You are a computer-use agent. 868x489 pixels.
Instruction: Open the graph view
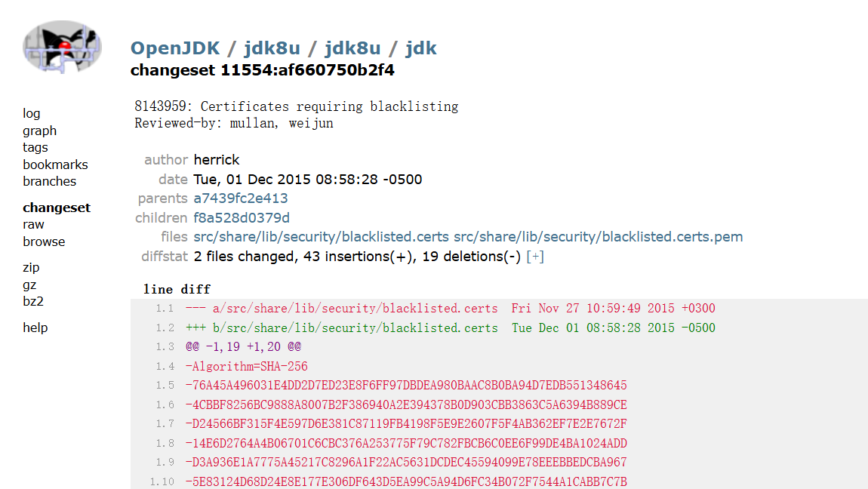(x=39, y=130)
